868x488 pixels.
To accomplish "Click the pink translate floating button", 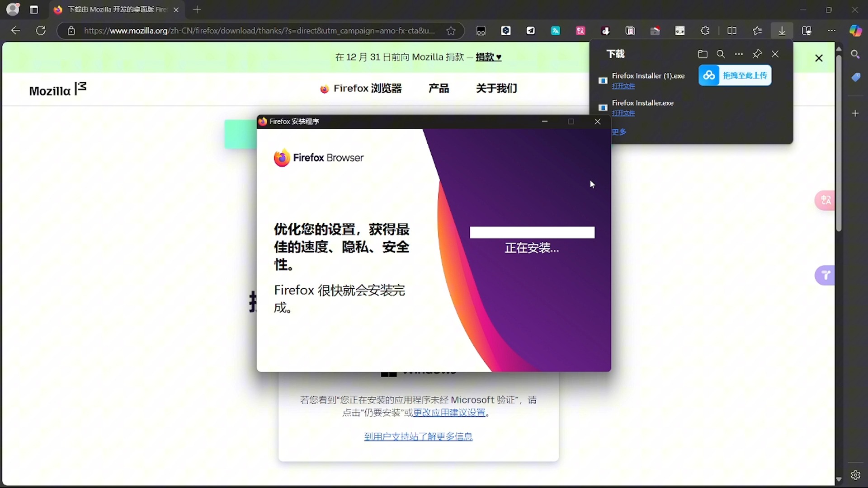I will click(825, 200).
